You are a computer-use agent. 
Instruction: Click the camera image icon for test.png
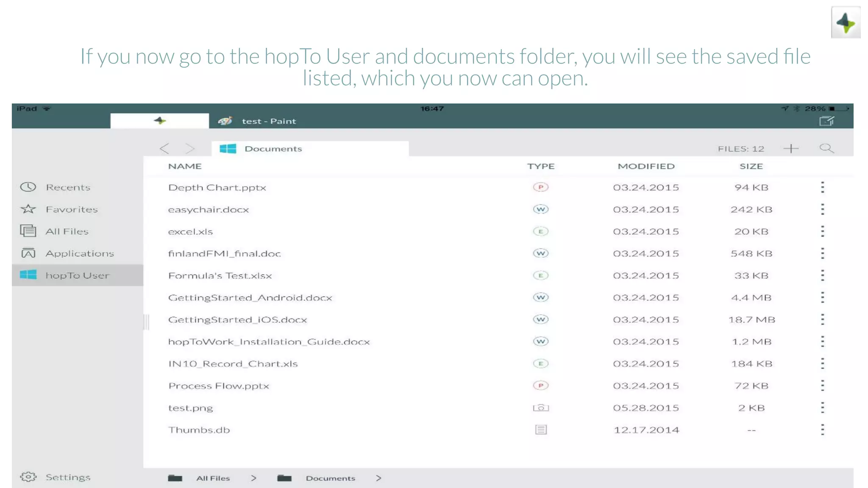tap(541, 408)
